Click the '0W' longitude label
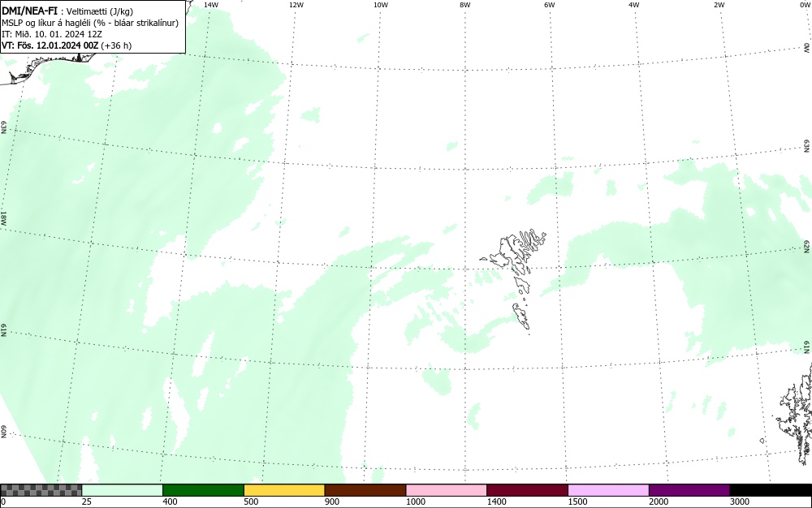The height and width of the screenshot is (508, 812). point(804,5)
